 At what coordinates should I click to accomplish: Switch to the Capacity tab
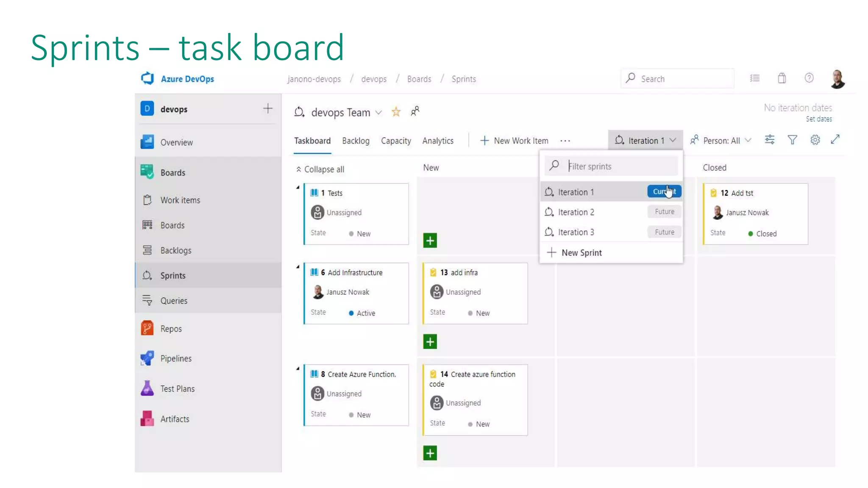click(395, 141)
